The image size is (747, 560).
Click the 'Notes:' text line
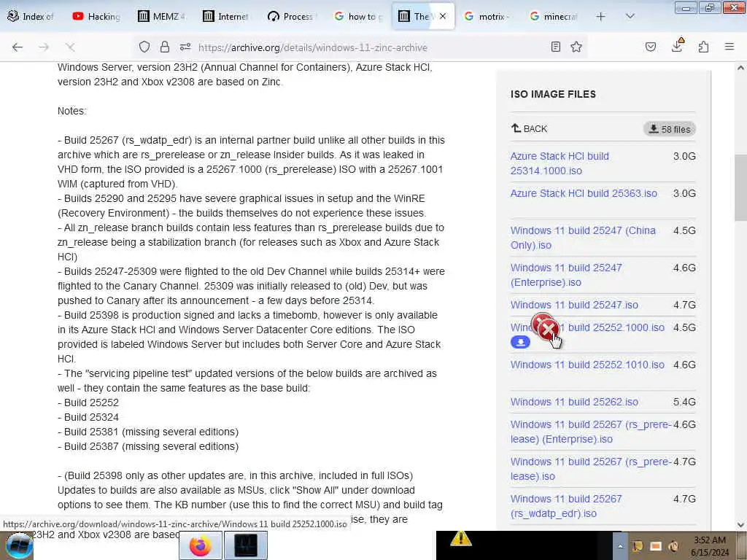point(72,111)
